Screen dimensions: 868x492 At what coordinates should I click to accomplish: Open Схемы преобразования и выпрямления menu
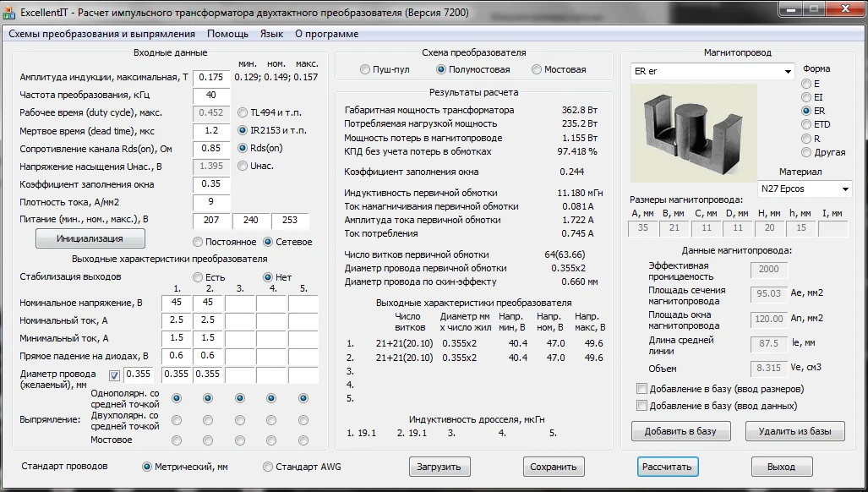point(101,34)
